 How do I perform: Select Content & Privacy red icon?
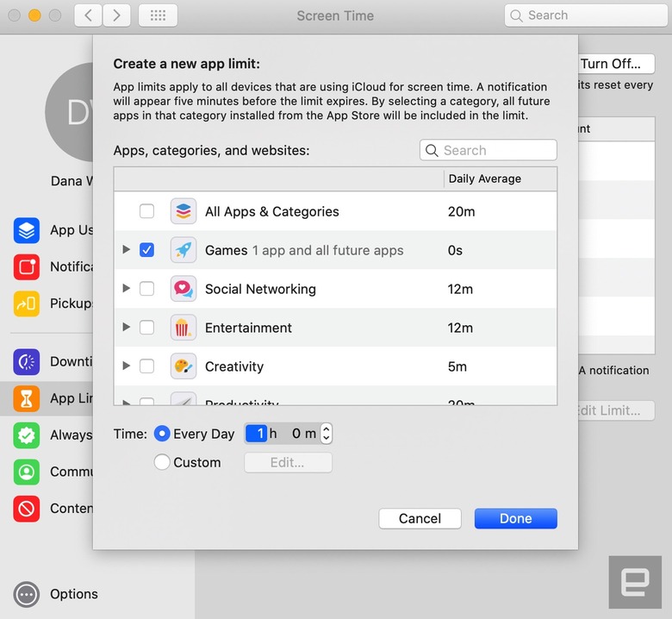(27, 509)
